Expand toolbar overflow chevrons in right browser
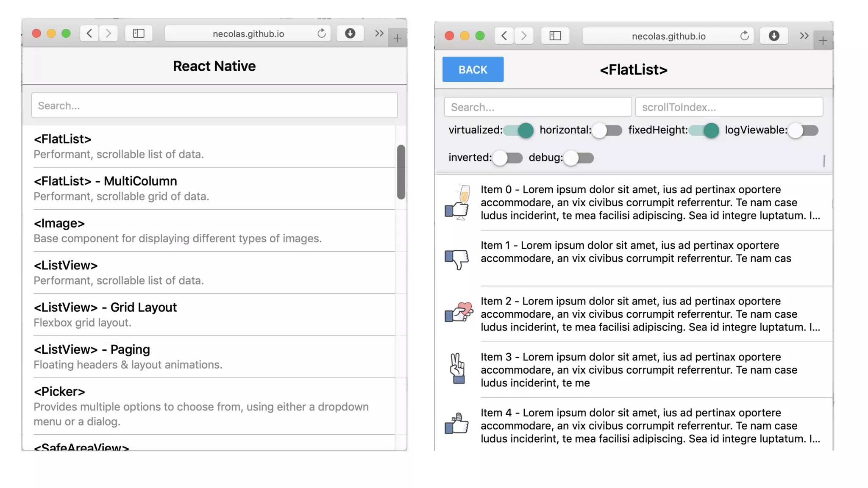868x488 pixels. pos(804,36)
